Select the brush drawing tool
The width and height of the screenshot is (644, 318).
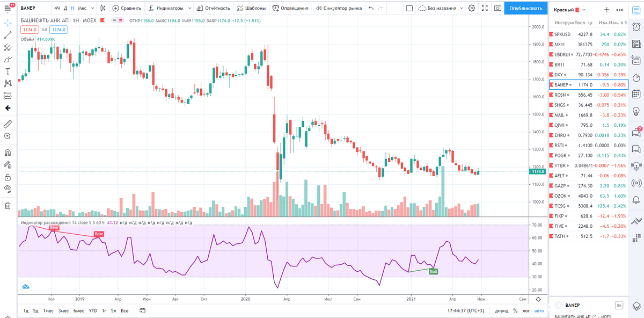tap(8, 59)
